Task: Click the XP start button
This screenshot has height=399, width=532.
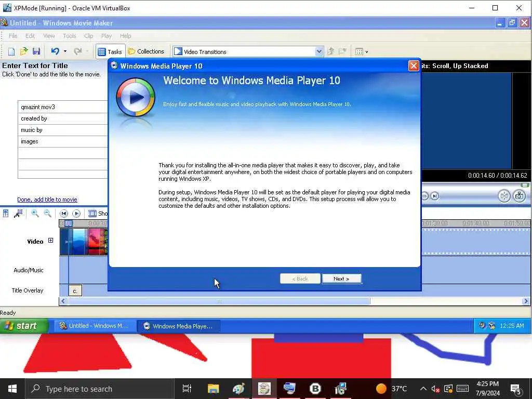Action: click(24, 326)
